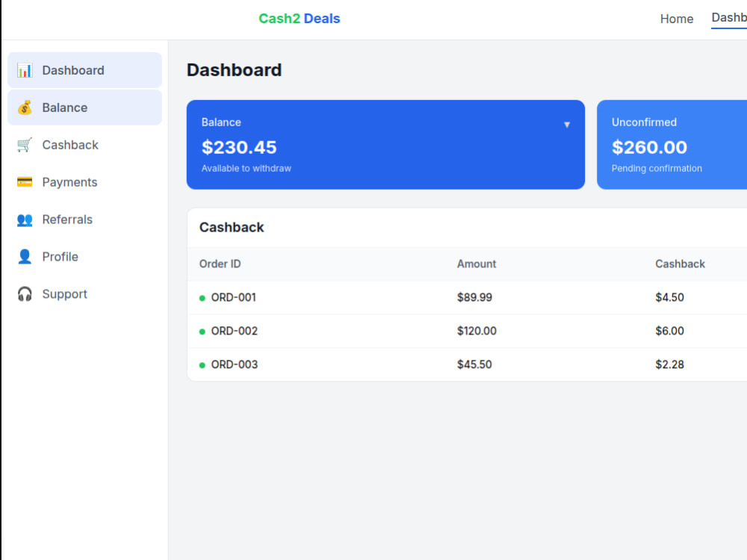Click the Dashboard bar chart icon
This screenshot has height=560, width=747.
click(x=25, y=70)
